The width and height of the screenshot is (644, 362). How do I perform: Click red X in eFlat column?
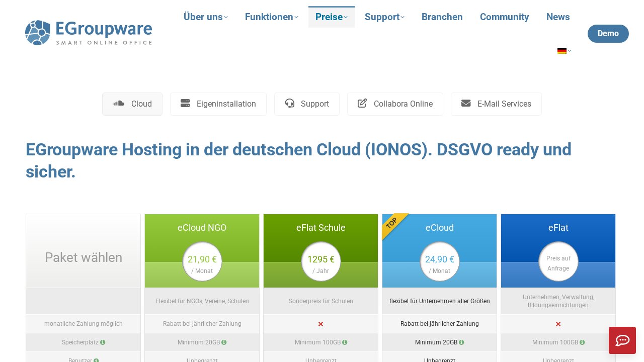coord(558,324)
